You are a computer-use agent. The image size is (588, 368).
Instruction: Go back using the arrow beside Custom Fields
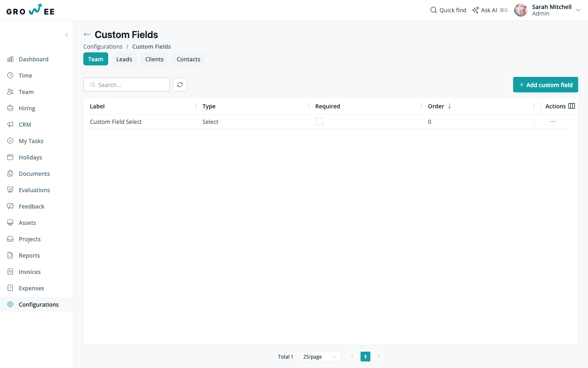tap(87, 34)
